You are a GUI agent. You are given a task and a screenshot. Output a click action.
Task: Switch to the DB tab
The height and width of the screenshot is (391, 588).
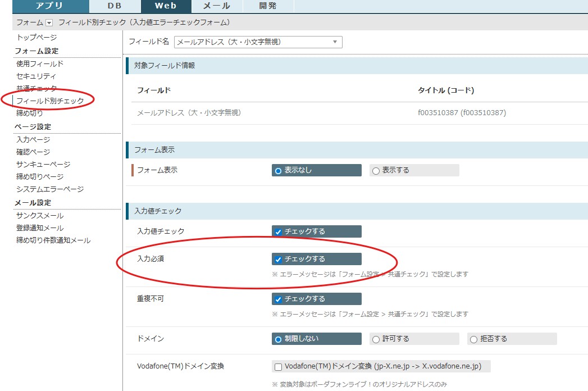(114, 6)
